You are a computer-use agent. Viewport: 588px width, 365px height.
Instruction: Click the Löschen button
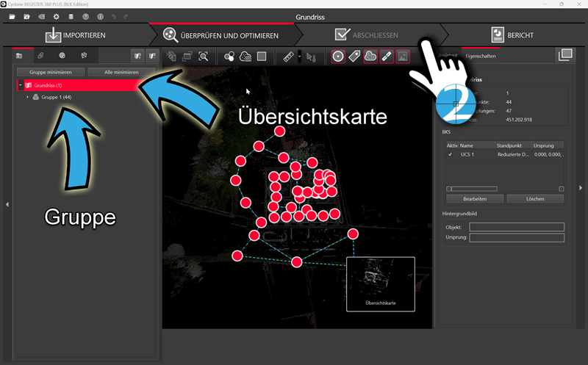point(535,199)
